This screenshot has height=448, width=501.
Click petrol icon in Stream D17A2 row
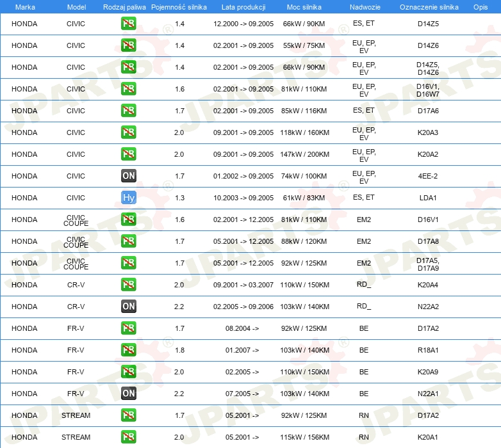(x=128, y=415)
